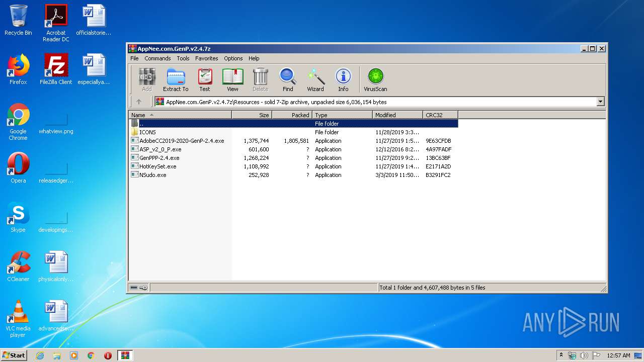Launch the Wizard tool

315,80
